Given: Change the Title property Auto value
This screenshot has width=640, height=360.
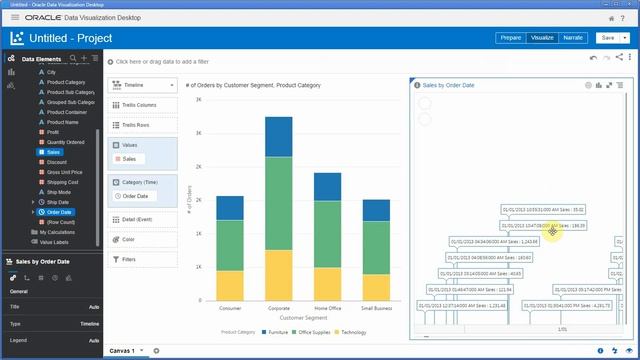Looking at the screenshot, I should point(94,307).
